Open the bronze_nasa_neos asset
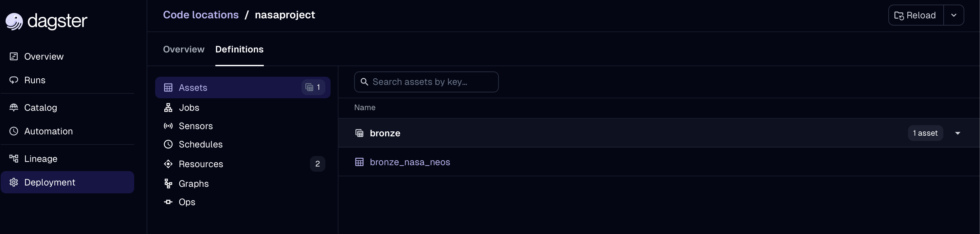 click(x=410, y=162)
